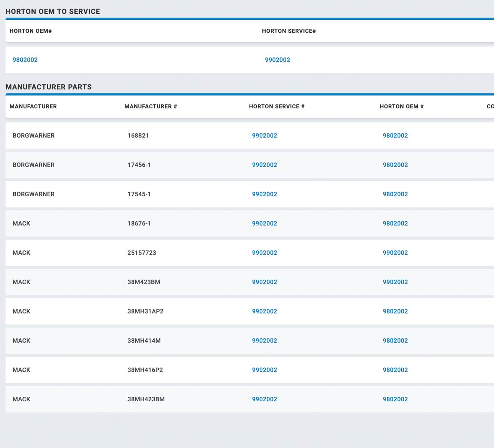Viewport: 494px width, 448px height.
Task: Open Horton OEM# 9802002 link in top table
Action: 25,60
